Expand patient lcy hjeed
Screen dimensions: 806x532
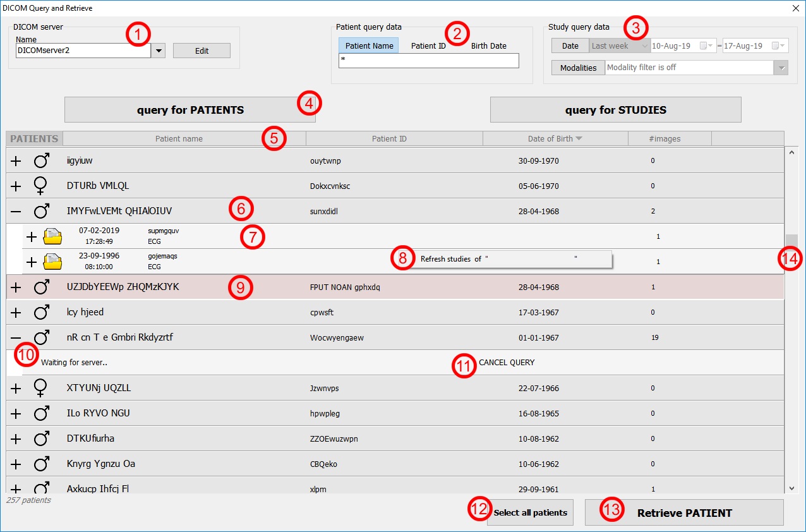click(x=16, y=313)
